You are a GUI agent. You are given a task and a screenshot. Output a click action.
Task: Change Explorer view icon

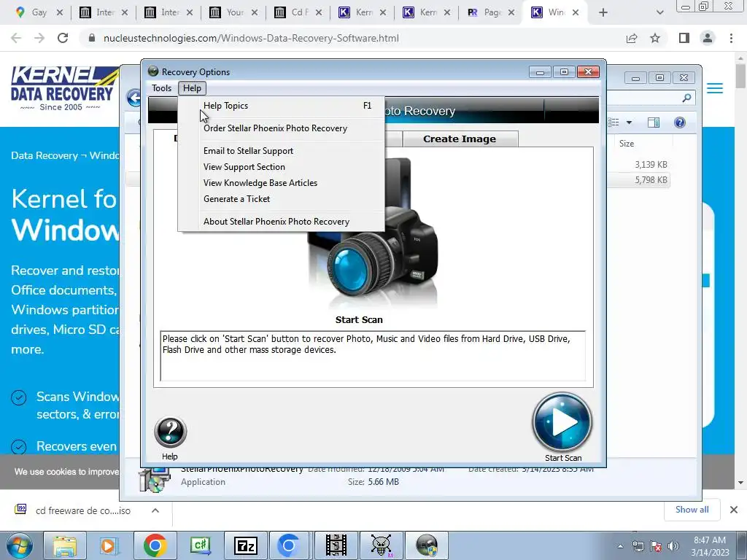point(614,122)
